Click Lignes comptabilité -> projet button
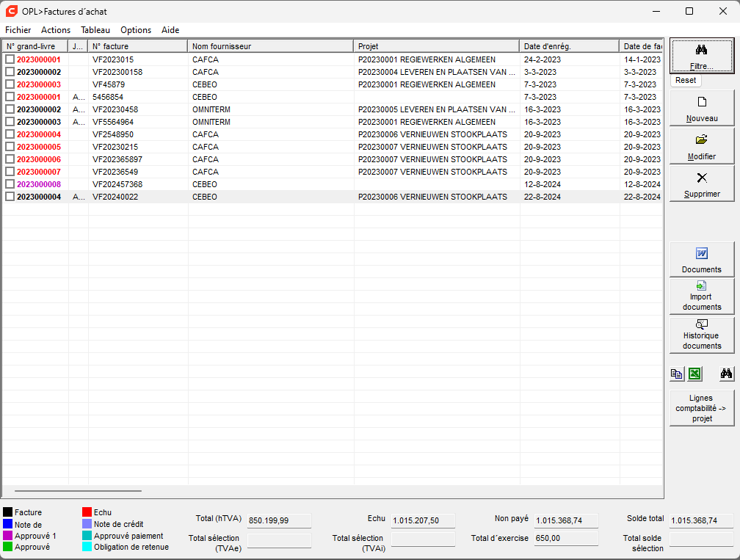Viewport: 740px width, 560px height. (702, 408)
